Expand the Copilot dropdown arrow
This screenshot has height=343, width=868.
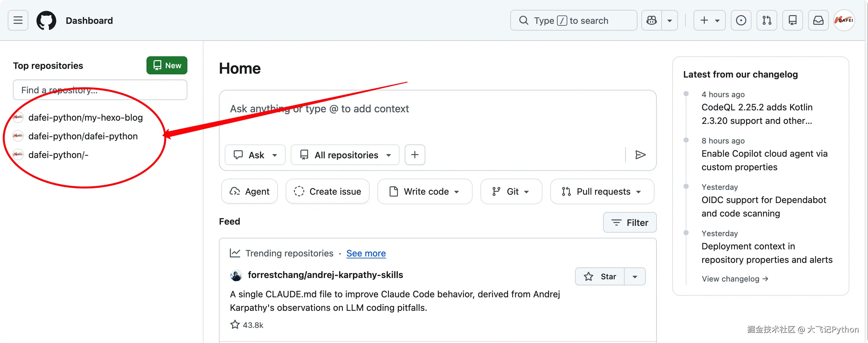pyautogui.click(x=670, y=21)
